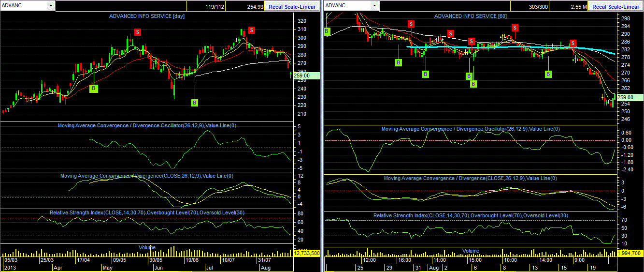Click the Aug label on 60-minute axis
This screenshot has height=272, width=644.
pyautogui.click(x=433, y=267)
